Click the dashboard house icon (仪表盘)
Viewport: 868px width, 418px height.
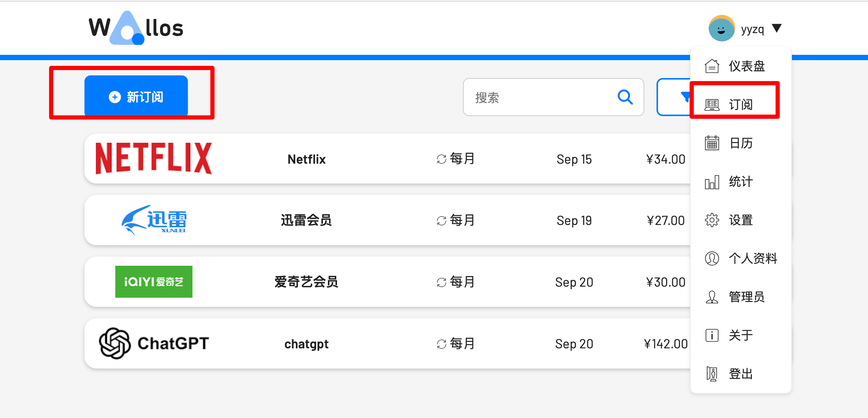point(712,66)
